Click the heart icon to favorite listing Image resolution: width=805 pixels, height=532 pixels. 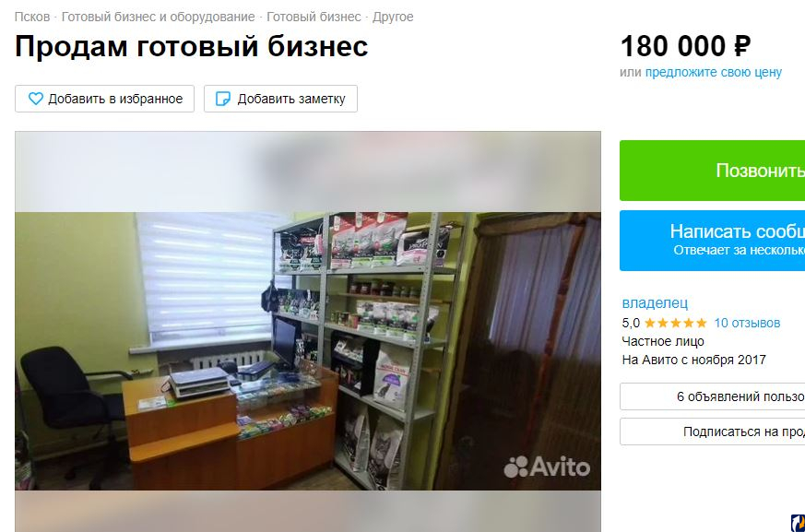[35, 99]
